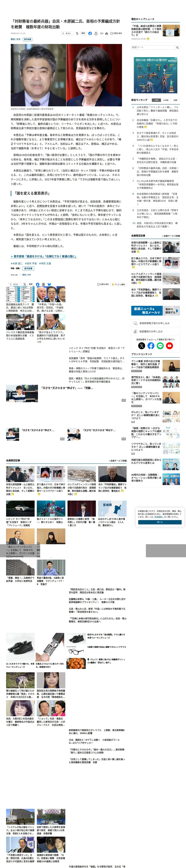Open related link 高市首相「進退をかける」
186x868 pixels.
[44, 256]
